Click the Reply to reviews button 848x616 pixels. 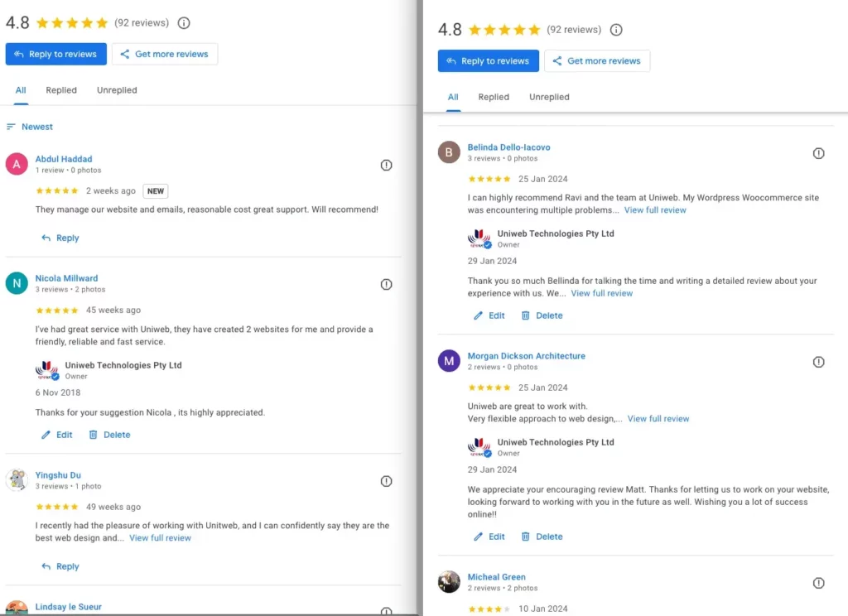tap(55, 54)
